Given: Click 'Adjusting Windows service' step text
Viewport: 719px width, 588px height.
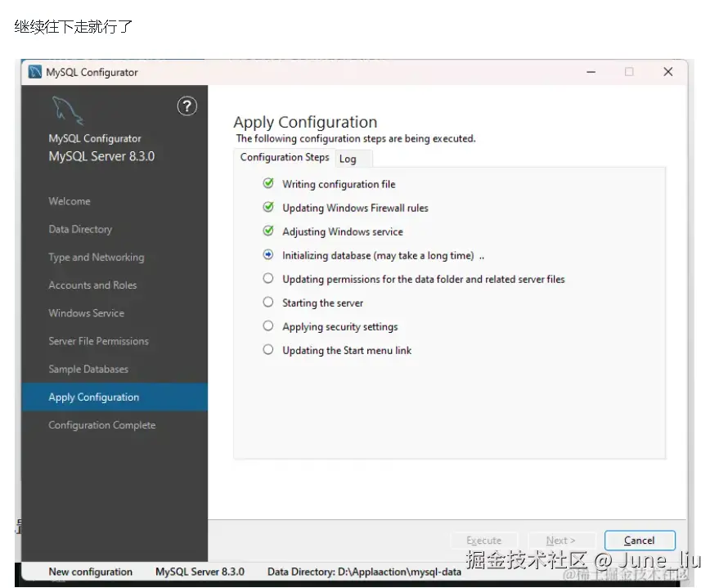Looking at the screenshot, I should coord(343,232).
